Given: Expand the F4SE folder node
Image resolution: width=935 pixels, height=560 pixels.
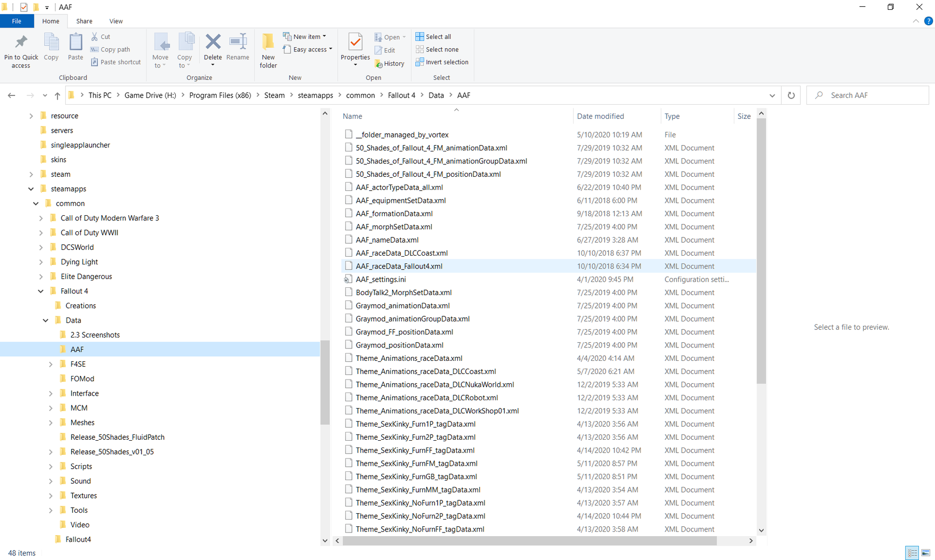Looking at the screenshot, I should (x=50, y=364).
